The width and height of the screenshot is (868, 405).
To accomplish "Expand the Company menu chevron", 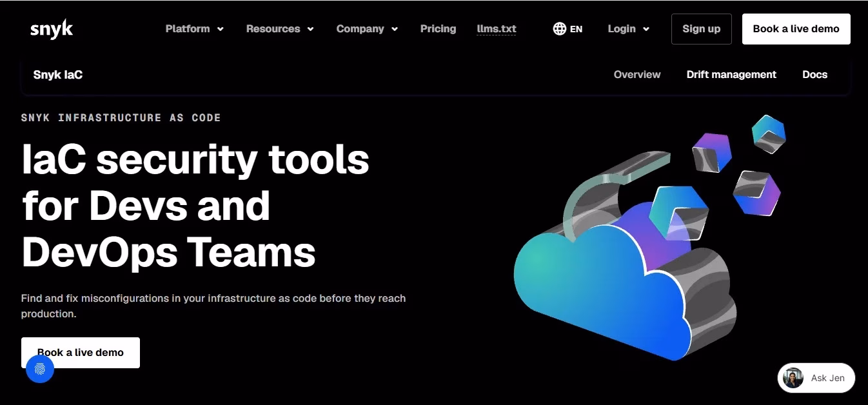I will (x=395, y=29).
